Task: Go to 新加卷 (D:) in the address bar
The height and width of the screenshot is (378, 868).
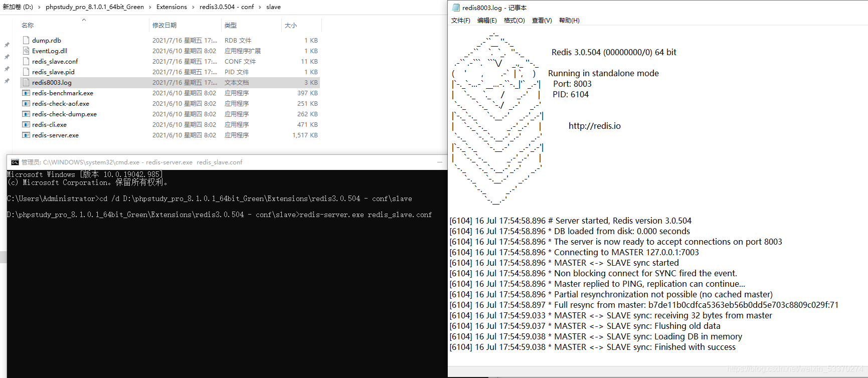Action: [18, 7]
